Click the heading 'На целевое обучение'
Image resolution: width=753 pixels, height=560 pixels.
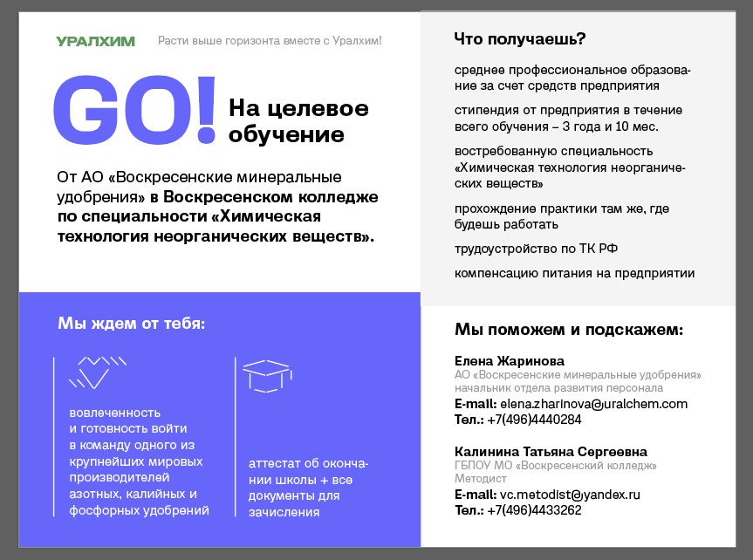click(298, 121)
